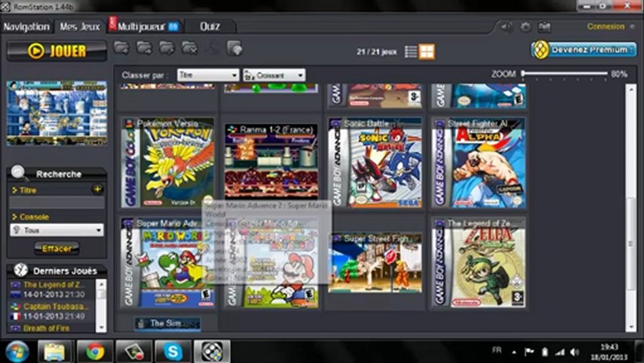This screenshot has width=644, height=363.
Task: Click the 21 / 21 jeux counter
Action: 376,51
